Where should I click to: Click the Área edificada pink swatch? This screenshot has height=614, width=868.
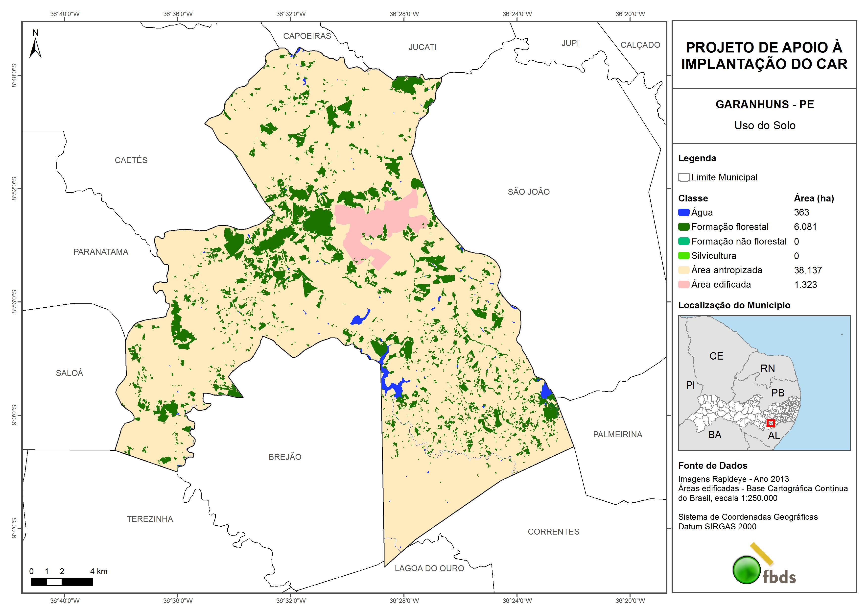coord(683,285)
